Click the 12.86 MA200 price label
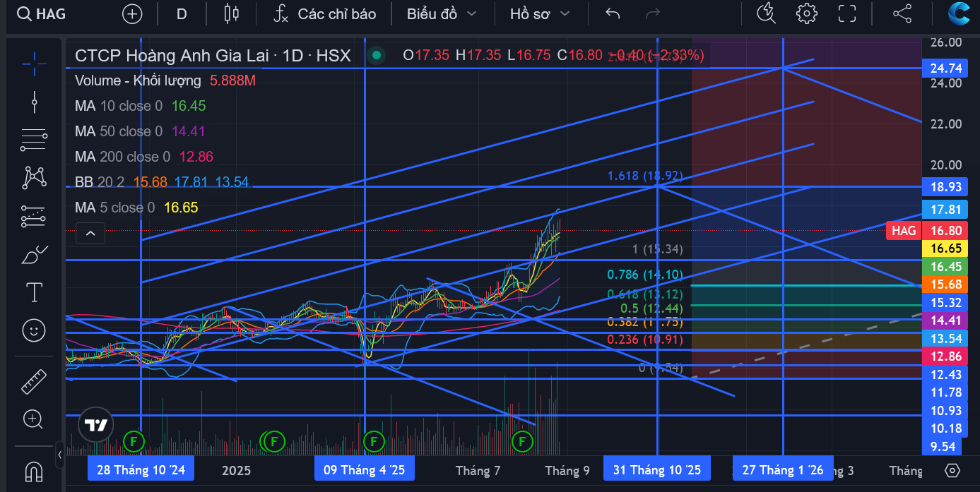The width and height of the screenshot is (980, 492). [945, 356]
